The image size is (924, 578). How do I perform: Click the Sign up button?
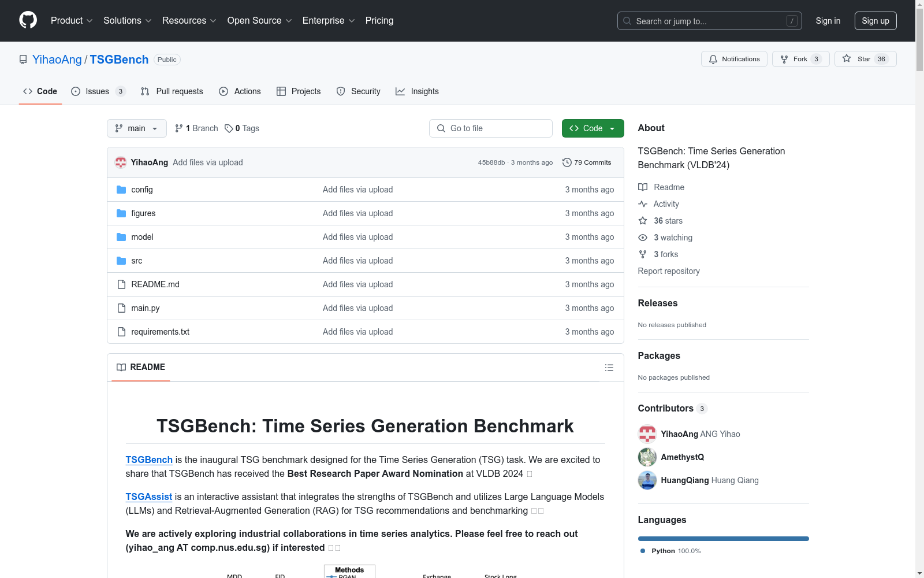pyautogui.click(x=875, y=21)
